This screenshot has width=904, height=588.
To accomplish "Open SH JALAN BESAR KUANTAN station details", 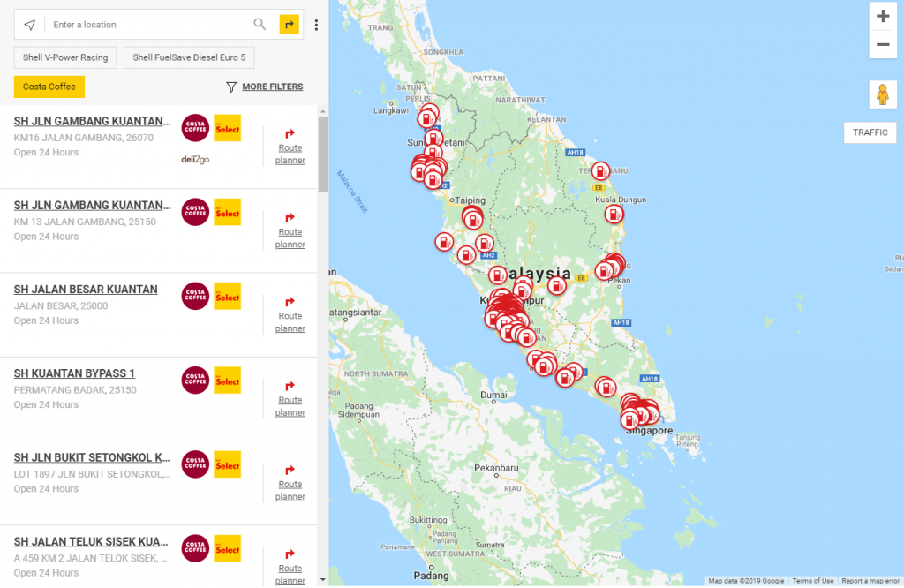I will 86,290.
